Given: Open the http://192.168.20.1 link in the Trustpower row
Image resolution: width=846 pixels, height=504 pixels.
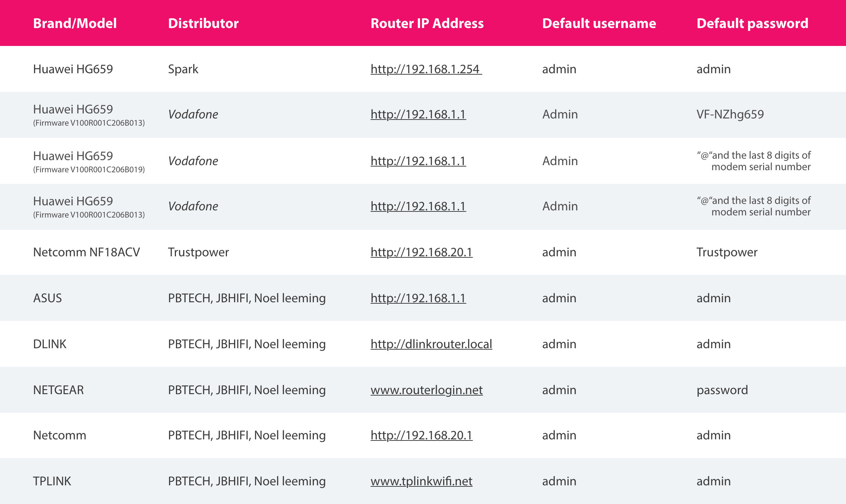Looking at the screenshot, I should (422, 252).
